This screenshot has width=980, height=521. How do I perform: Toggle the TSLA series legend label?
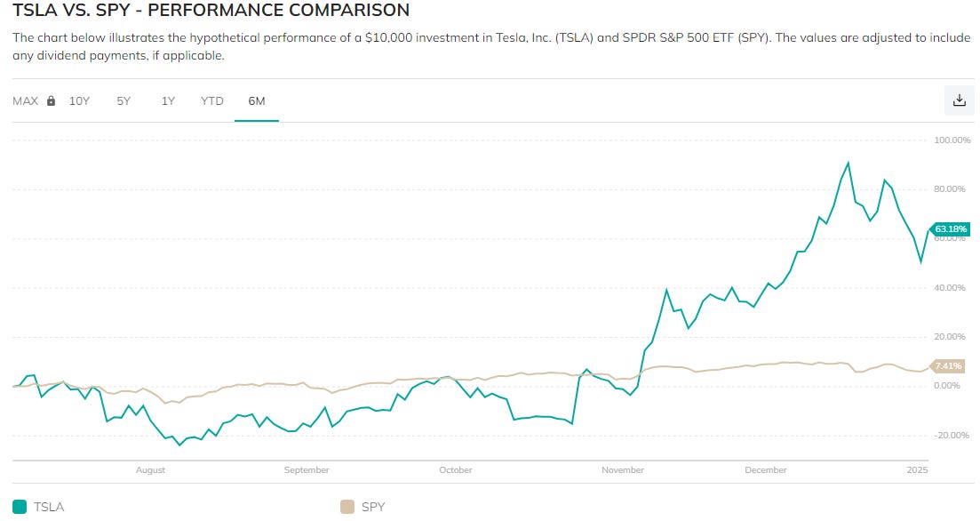[x=49, y=507]
